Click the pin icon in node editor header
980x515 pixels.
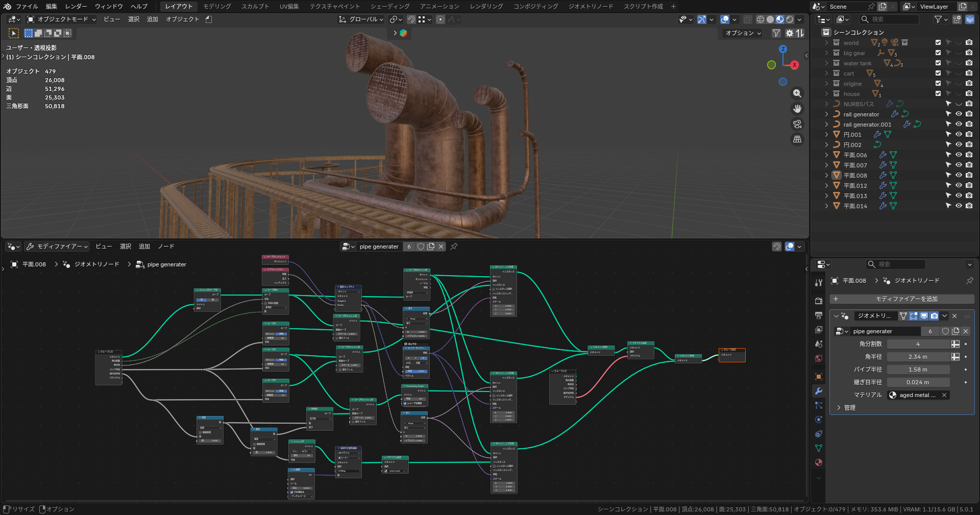tap(454, 247)
